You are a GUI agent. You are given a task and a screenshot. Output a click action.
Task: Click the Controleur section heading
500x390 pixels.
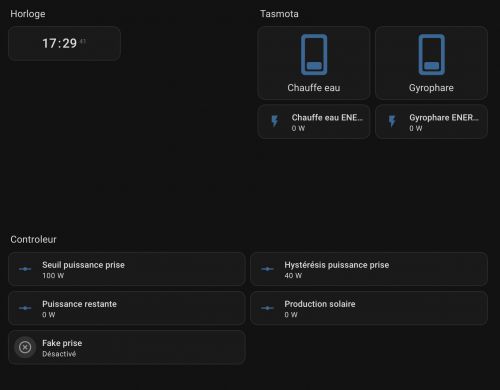tap(33, 239)
